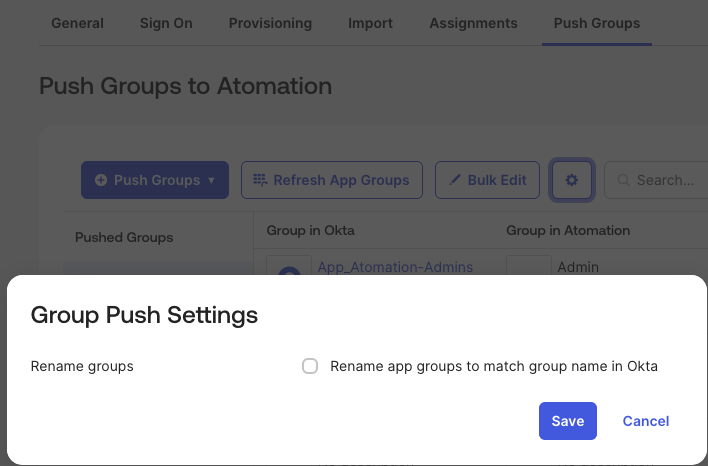Select the Push Groups tab
The height and width of the screenshot is (466, 708).
(x=596, y=23)
